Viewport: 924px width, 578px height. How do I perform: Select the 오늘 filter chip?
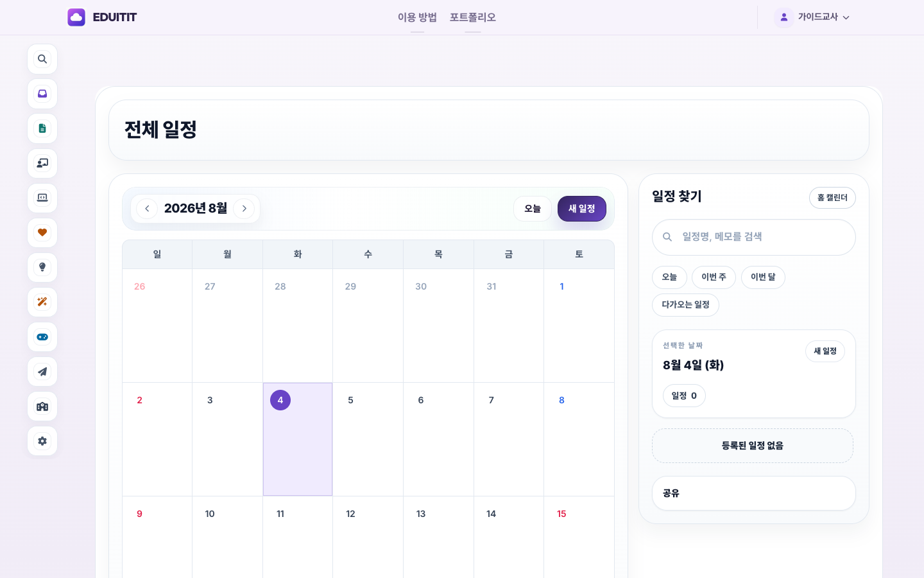[669, 277]
